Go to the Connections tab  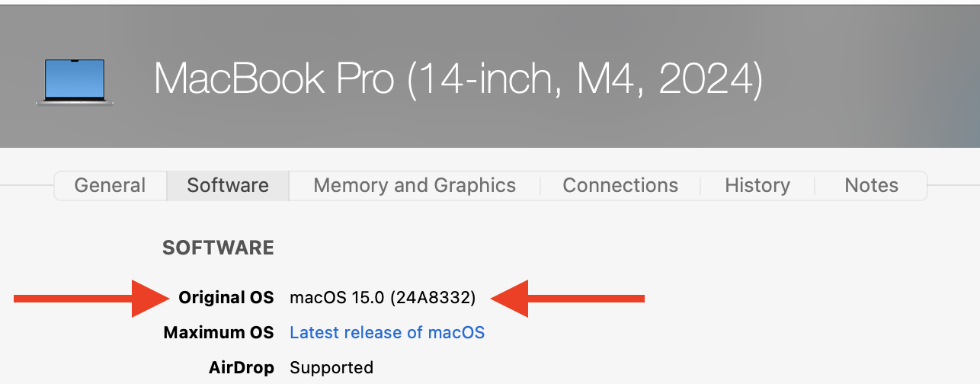[x=620, y=185]
